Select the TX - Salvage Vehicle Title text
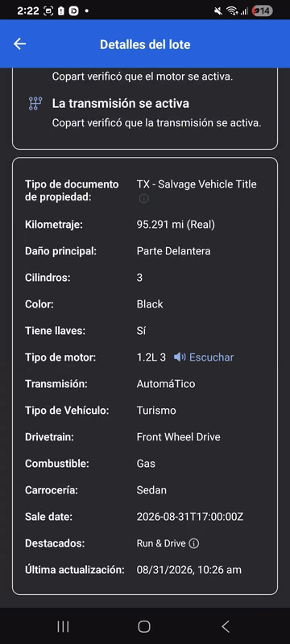 197,184
